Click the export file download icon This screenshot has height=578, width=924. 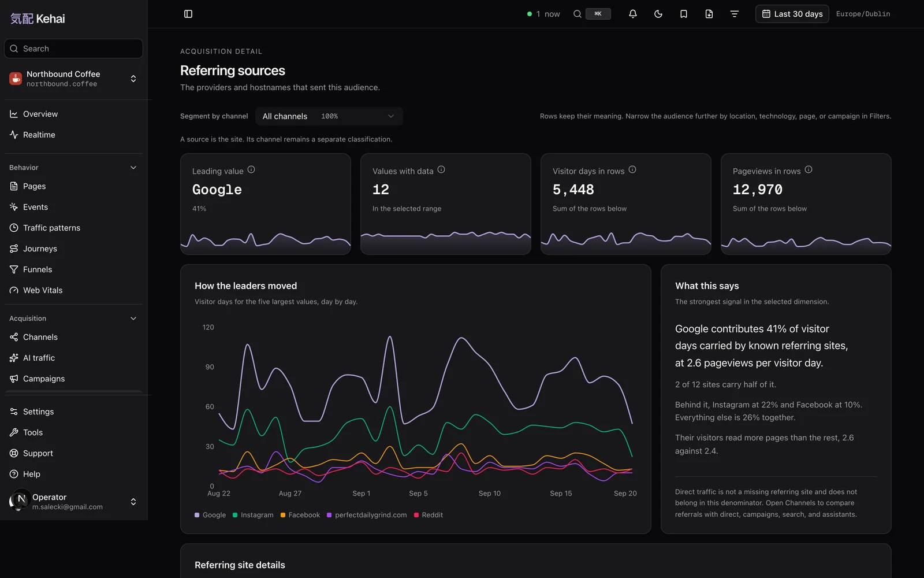click(x=709, y=14)
